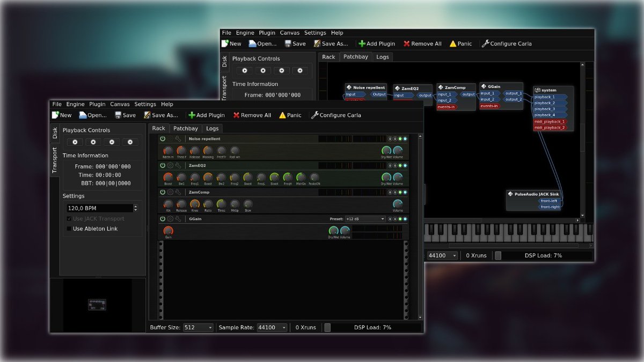Click the New button in the toolbar

point(61,115)
